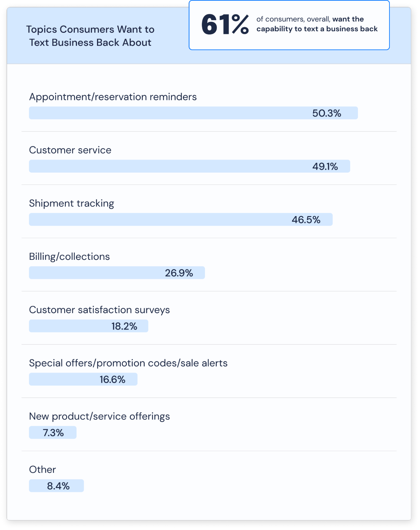The image size is (420, 530).
Task: Select the Appointment/reservation reminders label
Action: pos(113,97)
